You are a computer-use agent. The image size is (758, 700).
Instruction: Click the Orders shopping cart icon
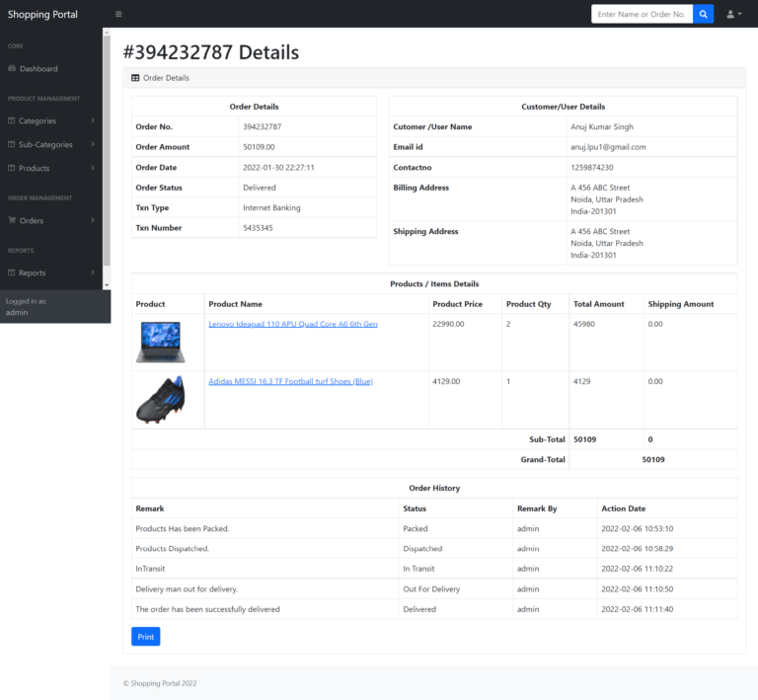click(x=12, y=220)
